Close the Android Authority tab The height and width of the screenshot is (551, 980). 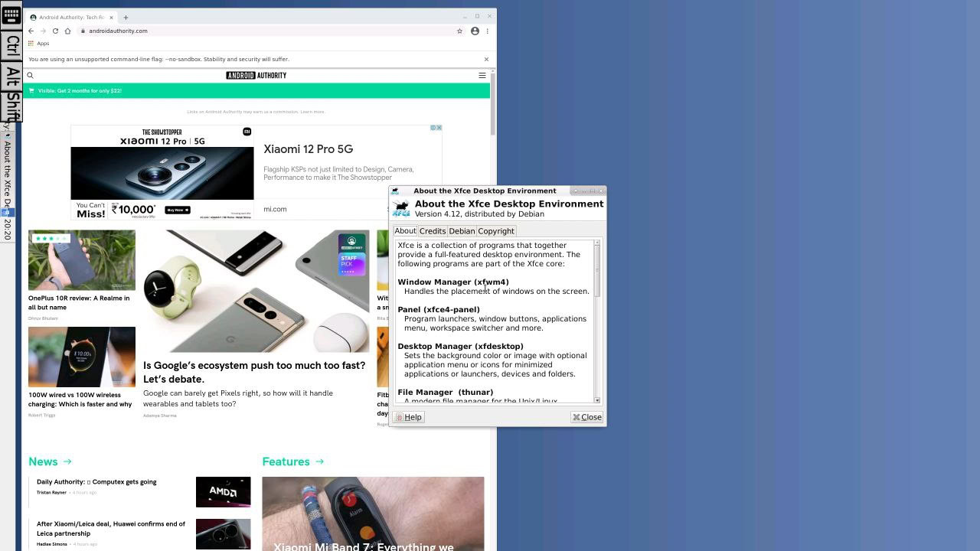pyautogui.click(x=111, y=17)
